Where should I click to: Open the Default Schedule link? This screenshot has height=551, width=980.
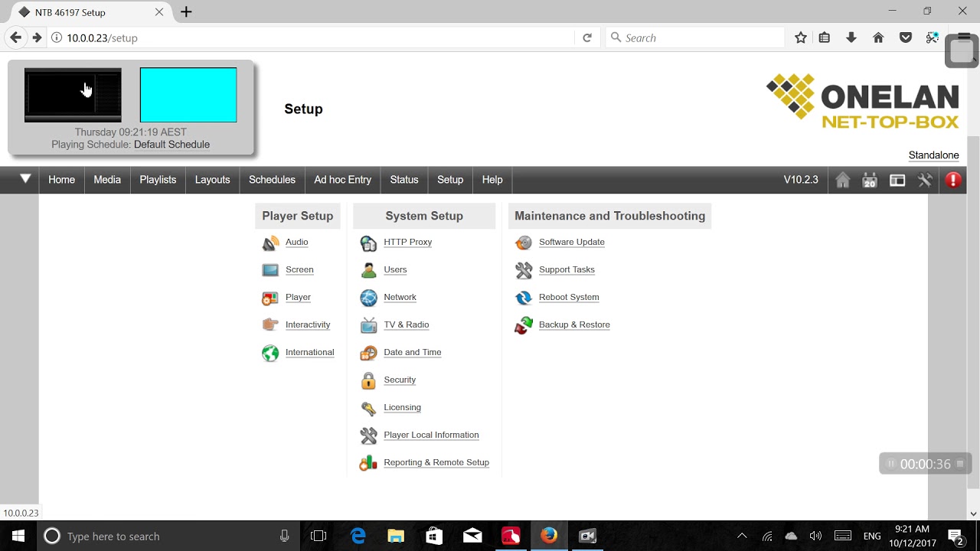(x=171, y=145)
